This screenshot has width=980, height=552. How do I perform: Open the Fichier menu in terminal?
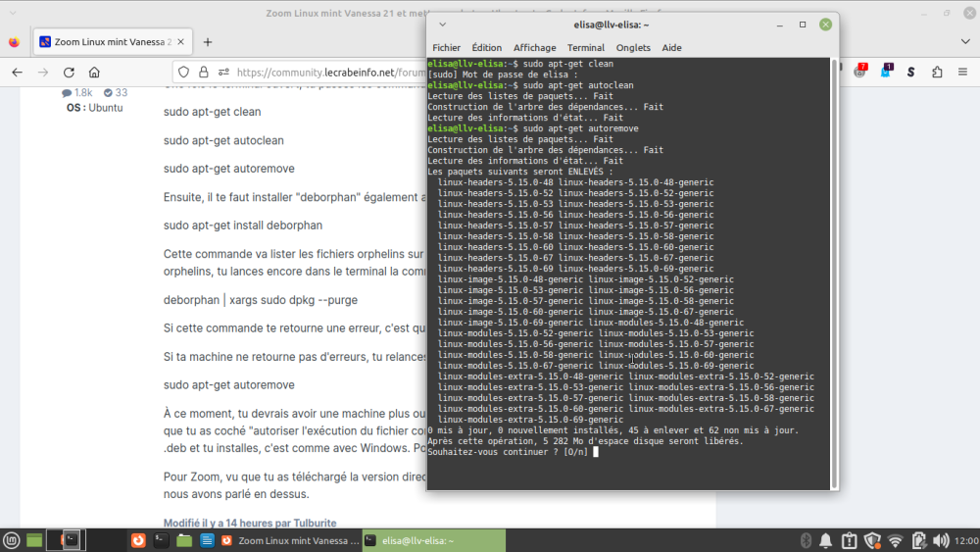click(x=446, y=47)
